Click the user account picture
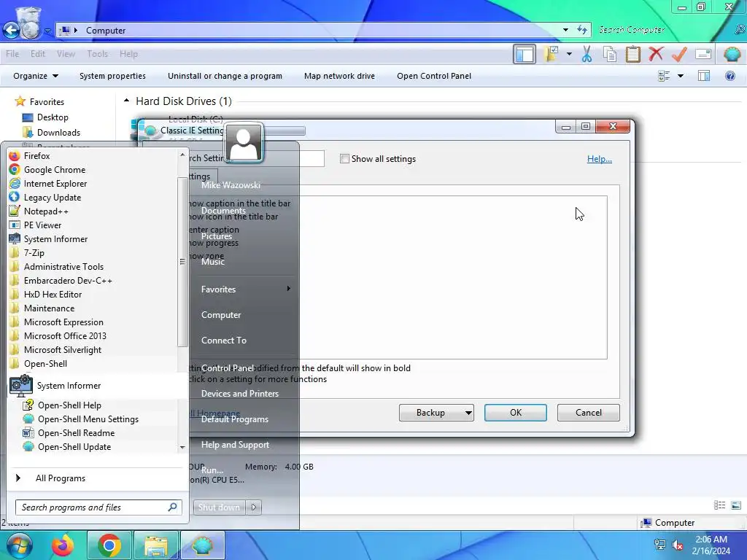The height and width of the screenshot is (560, 747). [244, 143]
